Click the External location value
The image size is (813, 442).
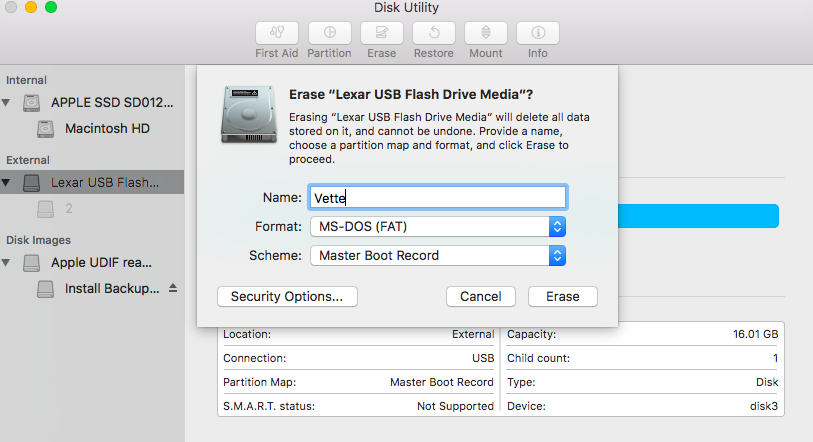(473, 335)
